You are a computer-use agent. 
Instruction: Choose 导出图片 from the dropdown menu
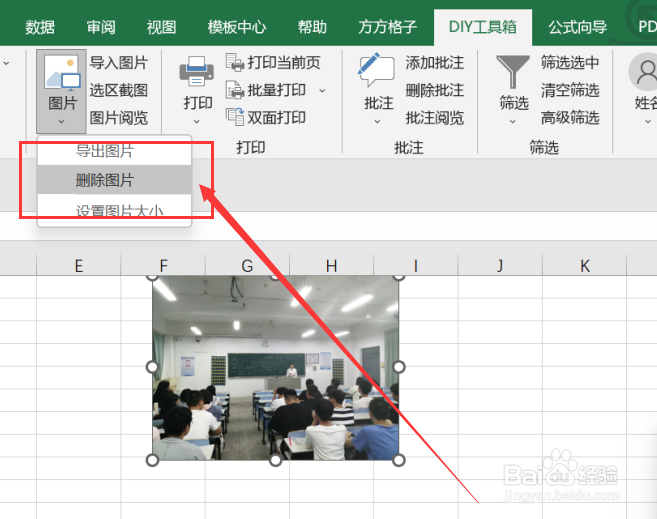[114, 151]
